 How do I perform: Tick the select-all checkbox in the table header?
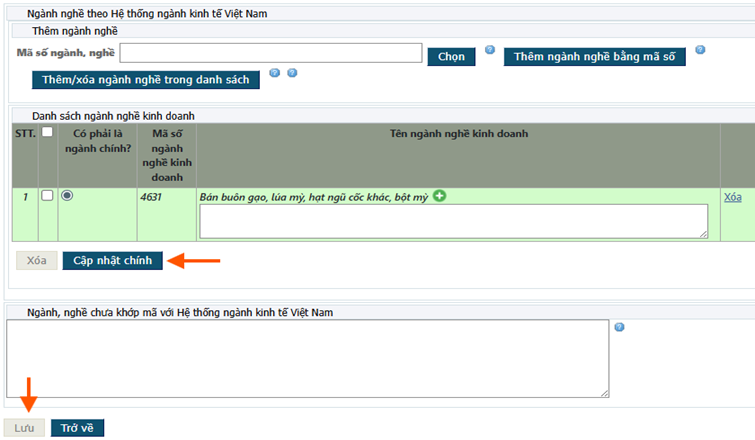tap(47, 132)
